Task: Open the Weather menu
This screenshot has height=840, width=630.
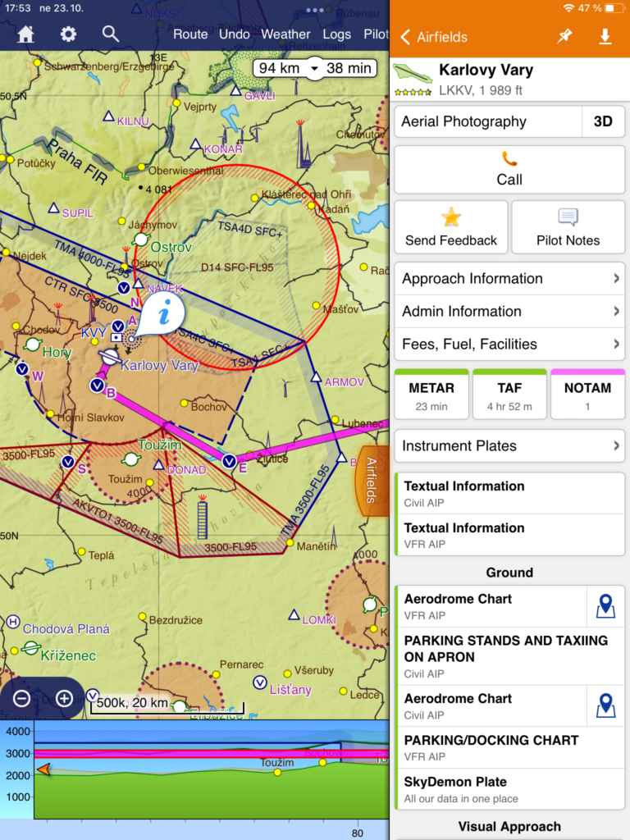Action: (x=285, y=34)
